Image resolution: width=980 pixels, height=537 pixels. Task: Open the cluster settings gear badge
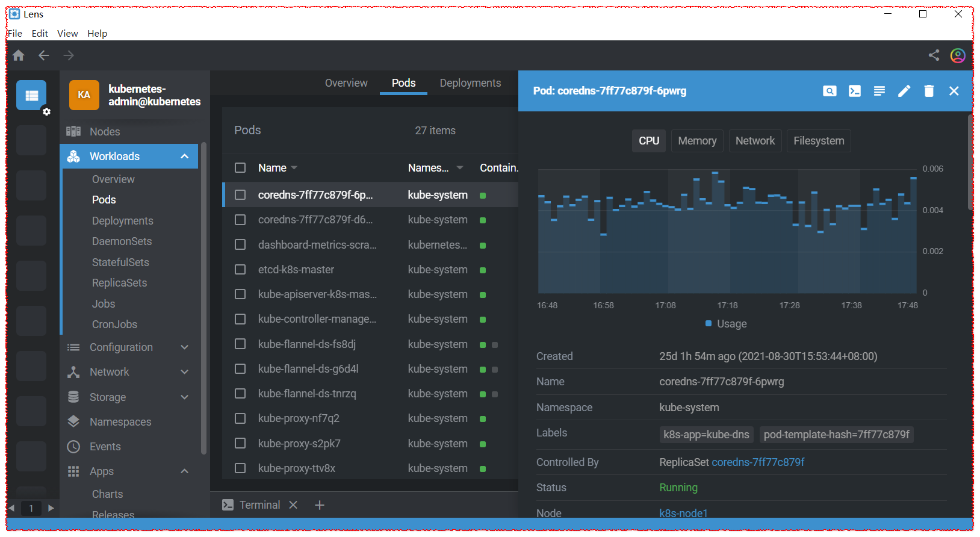coord(46,111)
